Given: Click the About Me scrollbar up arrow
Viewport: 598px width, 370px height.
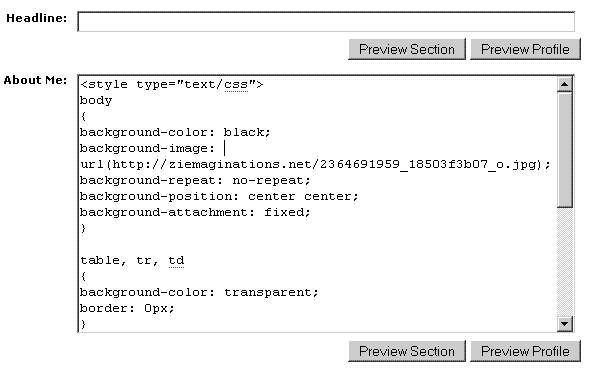Looking at the screenshot, I should 564,84.
